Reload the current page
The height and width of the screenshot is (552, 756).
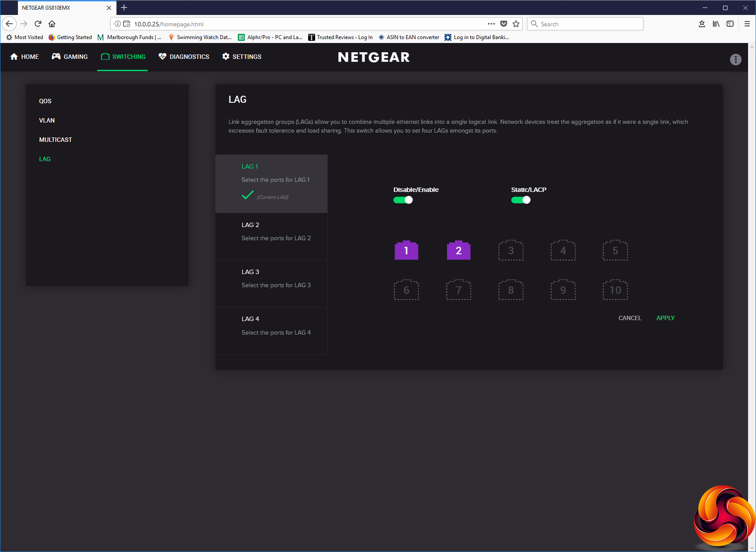pos(38,24)
